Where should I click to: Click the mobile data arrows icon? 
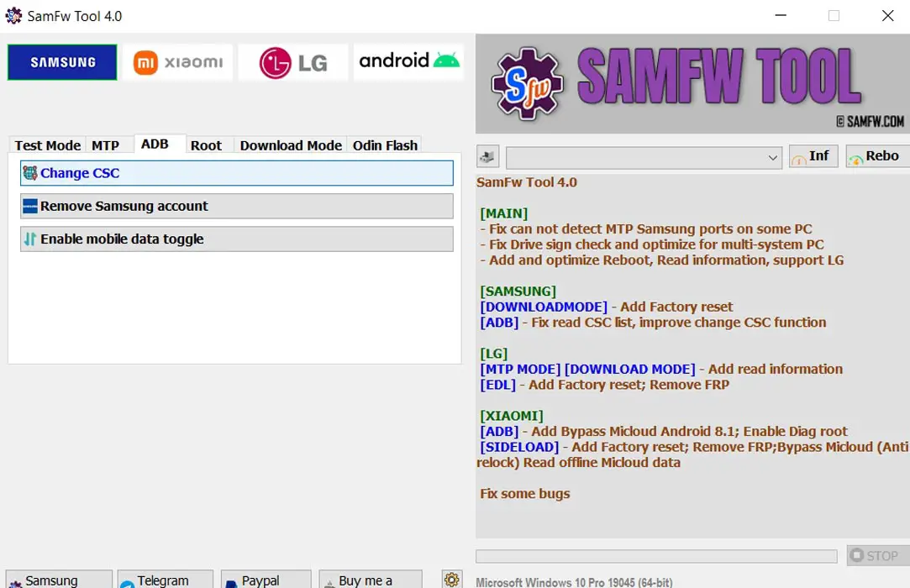(30, 239)
